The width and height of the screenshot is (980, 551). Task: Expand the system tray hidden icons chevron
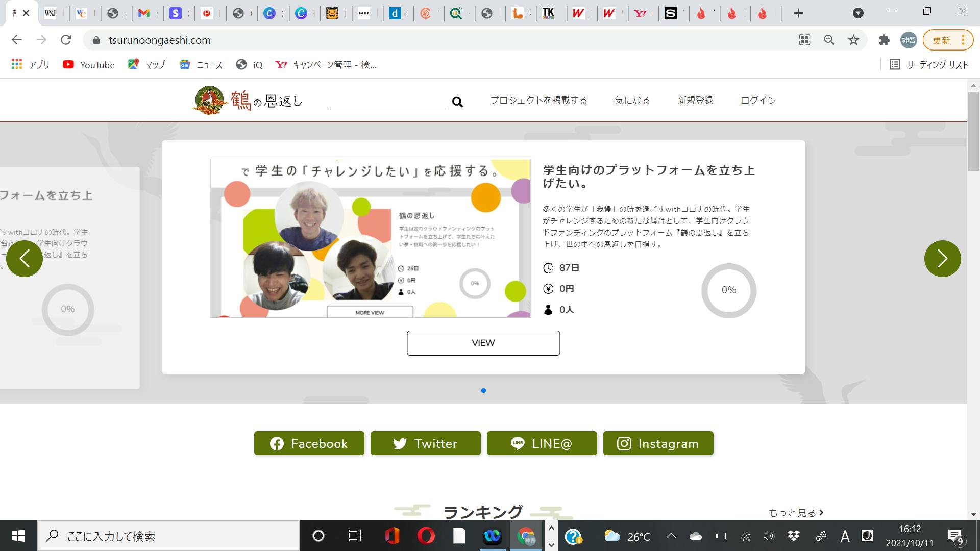[671, 536]
